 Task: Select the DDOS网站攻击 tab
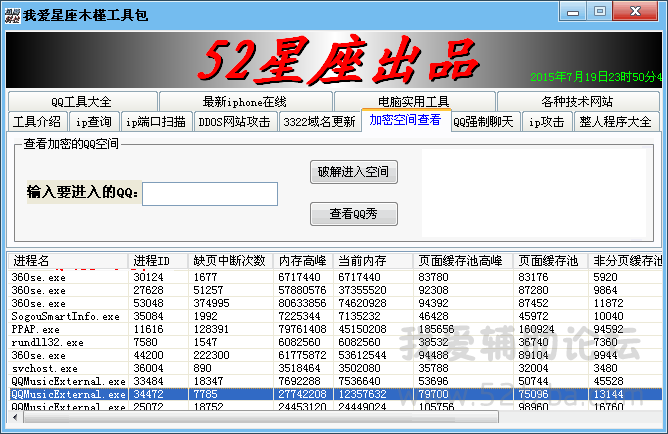click(235, 122)
